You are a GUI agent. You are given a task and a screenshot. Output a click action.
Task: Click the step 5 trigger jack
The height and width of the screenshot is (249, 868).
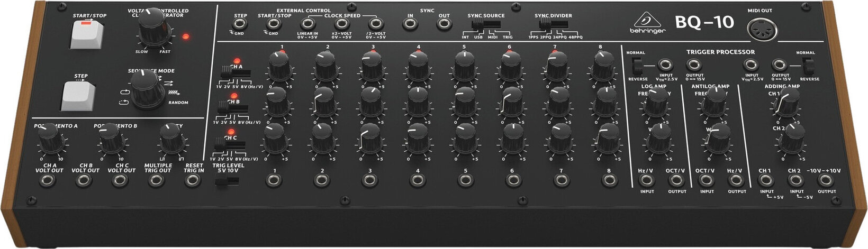[466, 181]
